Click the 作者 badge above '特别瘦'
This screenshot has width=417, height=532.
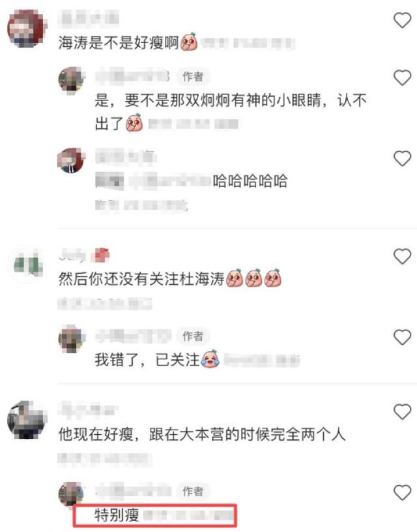193,491
